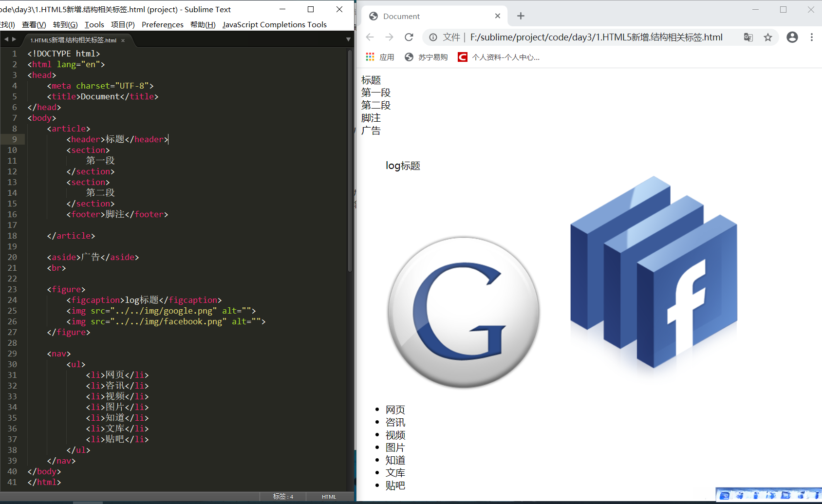The image size is (822, 504).
Task: Bookmark this page with the star icon
Action: click(768, 37)
